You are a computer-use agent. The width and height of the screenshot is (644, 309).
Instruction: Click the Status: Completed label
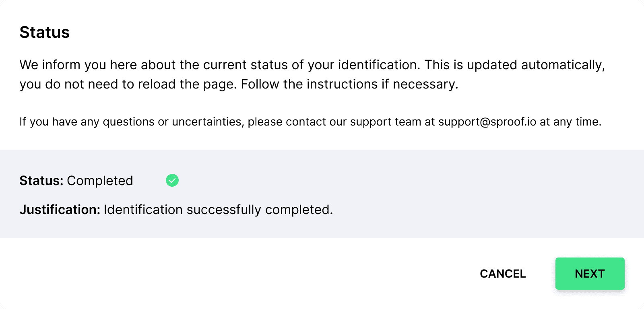pyautogui.click(x=76, y=181)
